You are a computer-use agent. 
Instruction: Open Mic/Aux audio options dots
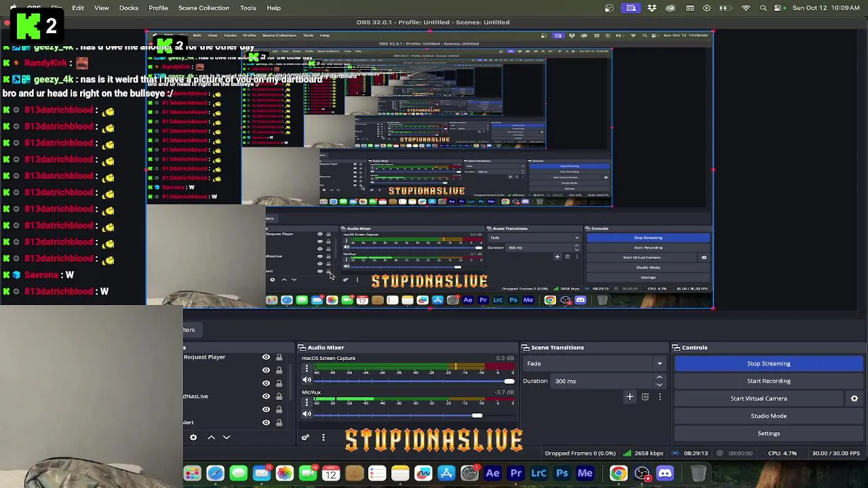click(307, 403)
